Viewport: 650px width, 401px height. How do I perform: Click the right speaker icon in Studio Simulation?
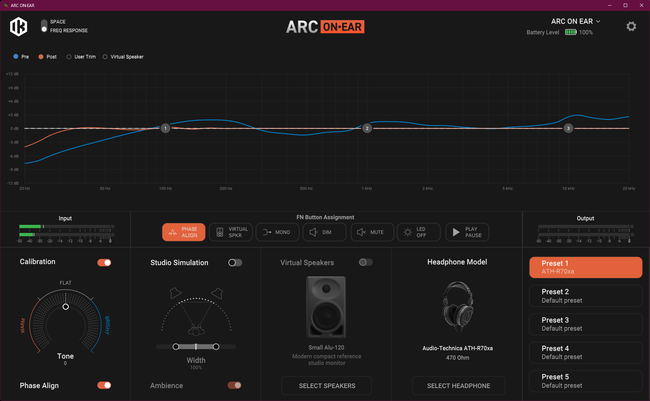(x=217, y=293)
